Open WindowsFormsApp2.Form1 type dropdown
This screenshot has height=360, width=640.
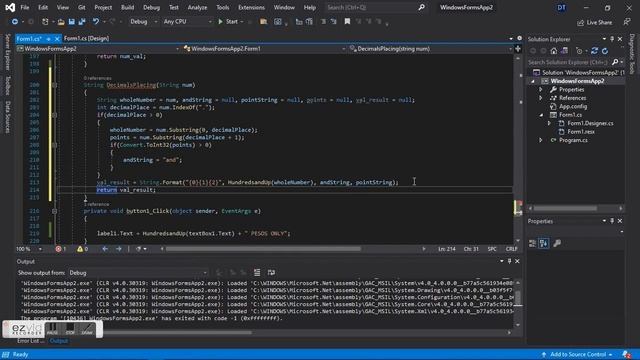point(264,49)
